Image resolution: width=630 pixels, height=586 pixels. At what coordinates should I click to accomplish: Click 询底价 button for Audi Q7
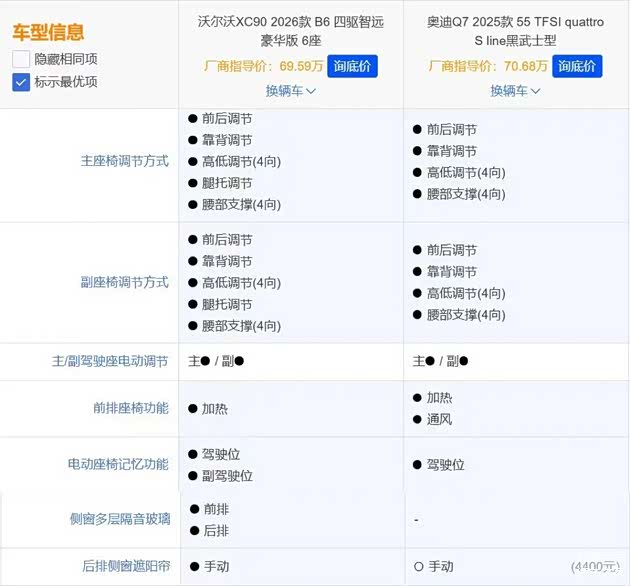click(x=577, y=66)
